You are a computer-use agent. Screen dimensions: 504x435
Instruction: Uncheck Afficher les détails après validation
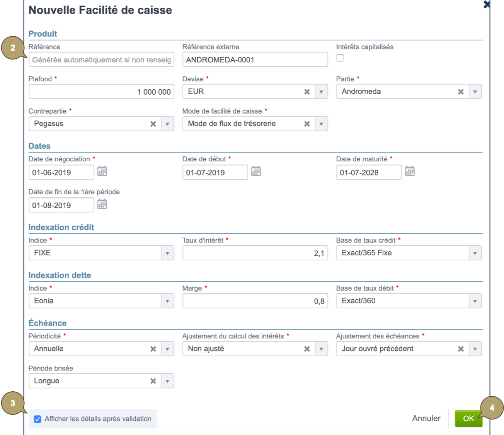[37, 419]
